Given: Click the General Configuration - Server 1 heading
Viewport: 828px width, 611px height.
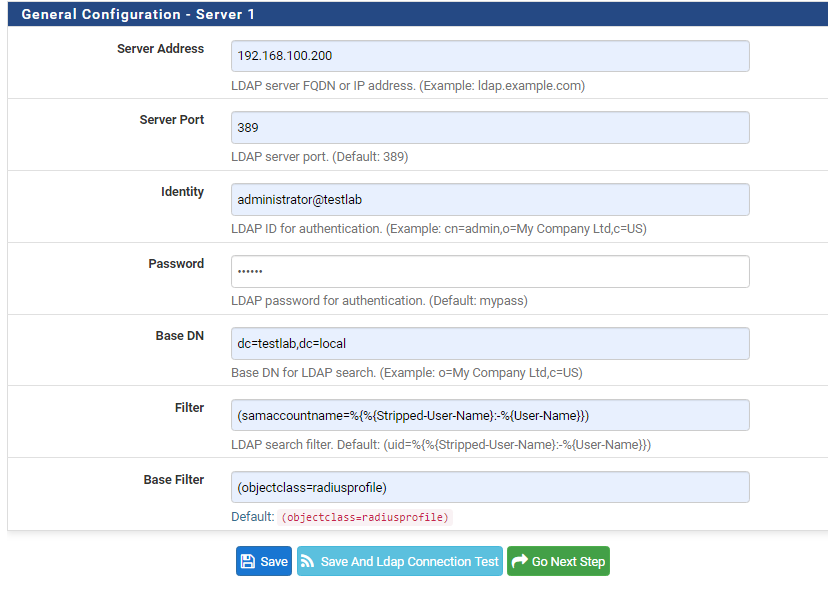Looking at the screenshot, I should [x=138, y=14].
